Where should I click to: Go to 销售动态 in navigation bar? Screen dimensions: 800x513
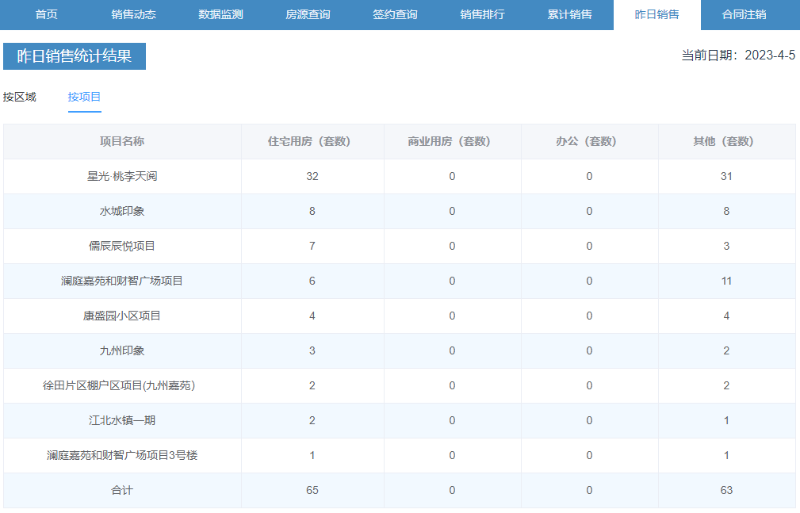click(133, 15)
